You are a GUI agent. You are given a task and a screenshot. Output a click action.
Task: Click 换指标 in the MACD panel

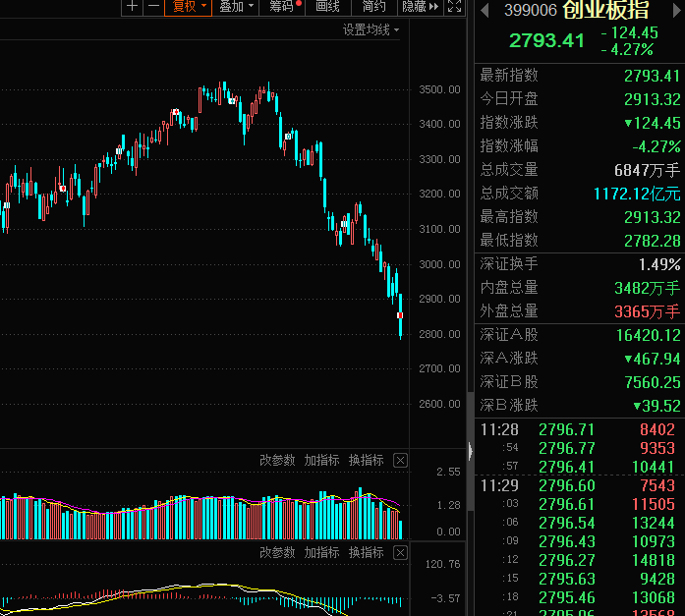click(366, 553)
